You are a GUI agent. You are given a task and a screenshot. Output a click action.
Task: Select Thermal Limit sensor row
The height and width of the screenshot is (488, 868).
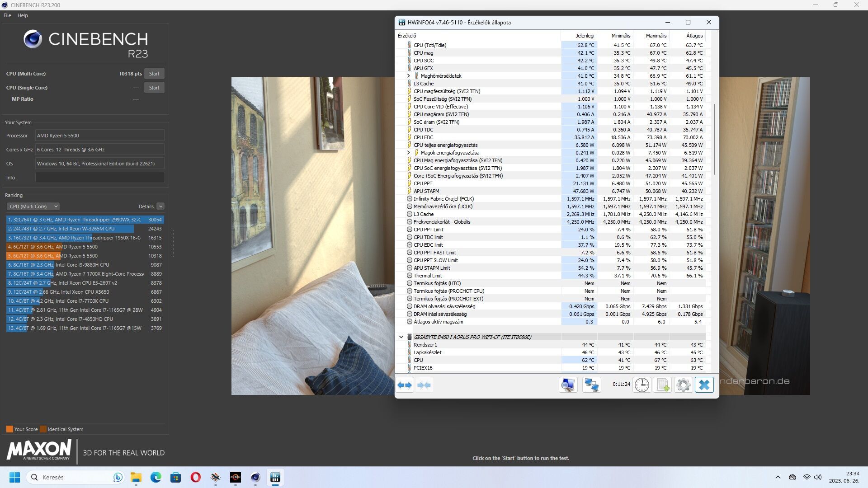(551, 276)
